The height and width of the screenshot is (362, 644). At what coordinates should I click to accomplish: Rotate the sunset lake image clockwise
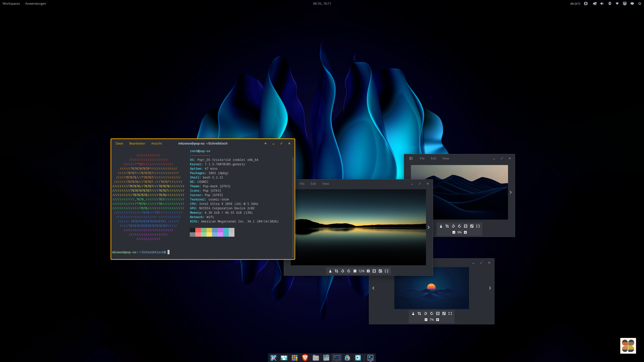[x=349, y=271]
